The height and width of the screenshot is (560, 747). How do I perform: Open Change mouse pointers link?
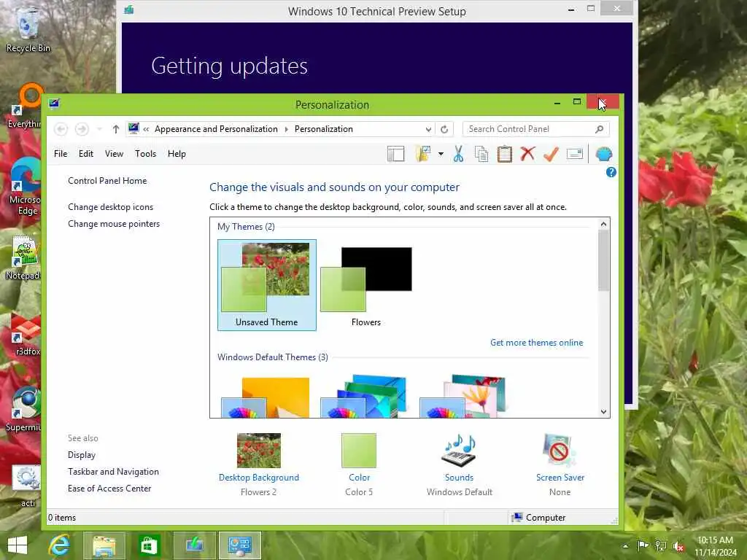coord(114,224)
